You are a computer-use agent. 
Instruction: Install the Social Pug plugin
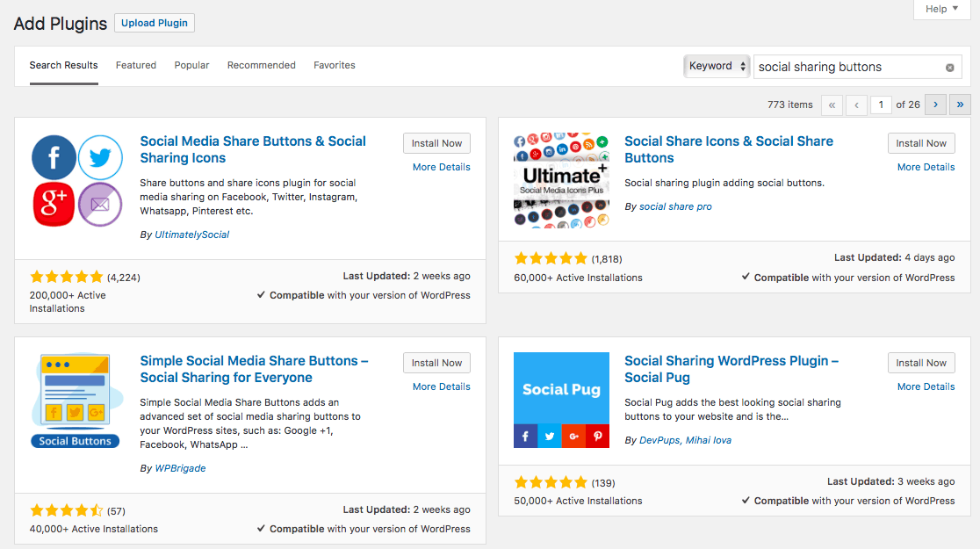tap(921, 363)
